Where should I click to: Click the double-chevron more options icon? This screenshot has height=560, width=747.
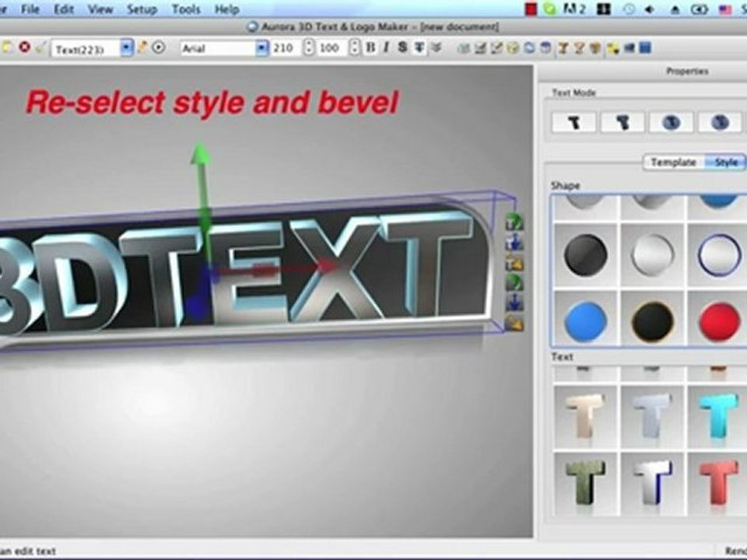click(x=436, y=47)
